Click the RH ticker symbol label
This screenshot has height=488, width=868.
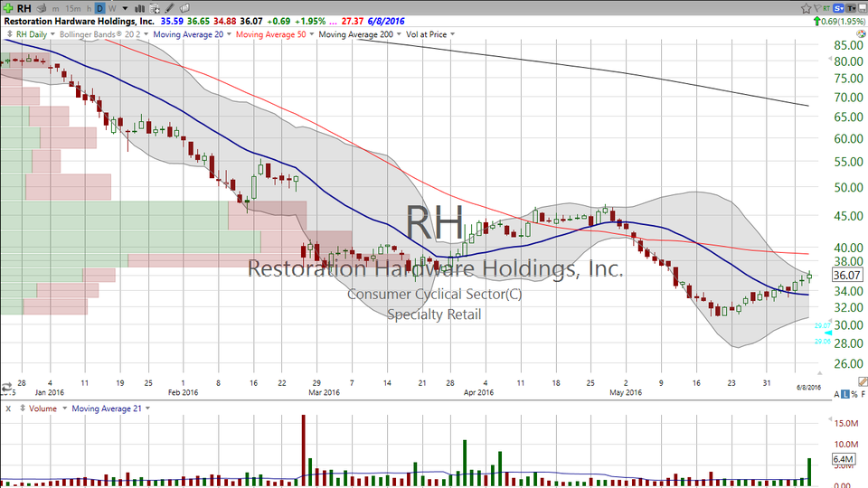click(x=24, y=7)
